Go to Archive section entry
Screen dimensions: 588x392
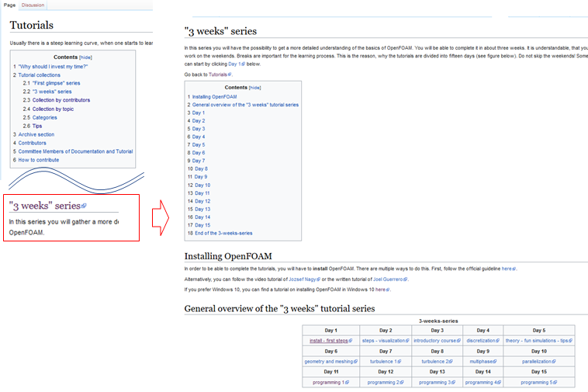click(36, 134)
